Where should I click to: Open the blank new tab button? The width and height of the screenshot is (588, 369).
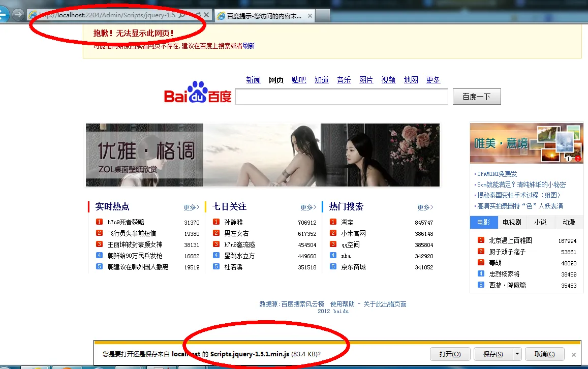click(323, 16)
